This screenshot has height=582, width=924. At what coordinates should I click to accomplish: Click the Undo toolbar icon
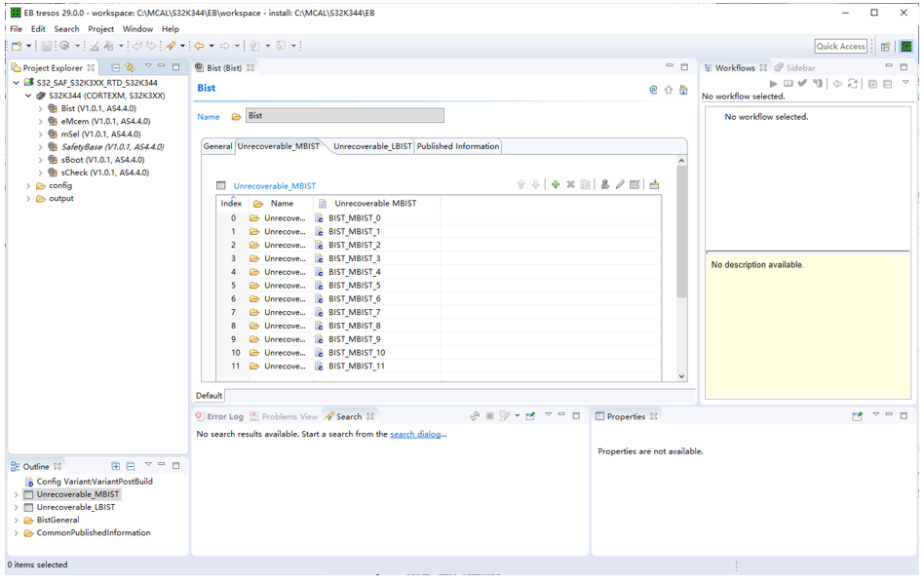(x=137, y=46)
